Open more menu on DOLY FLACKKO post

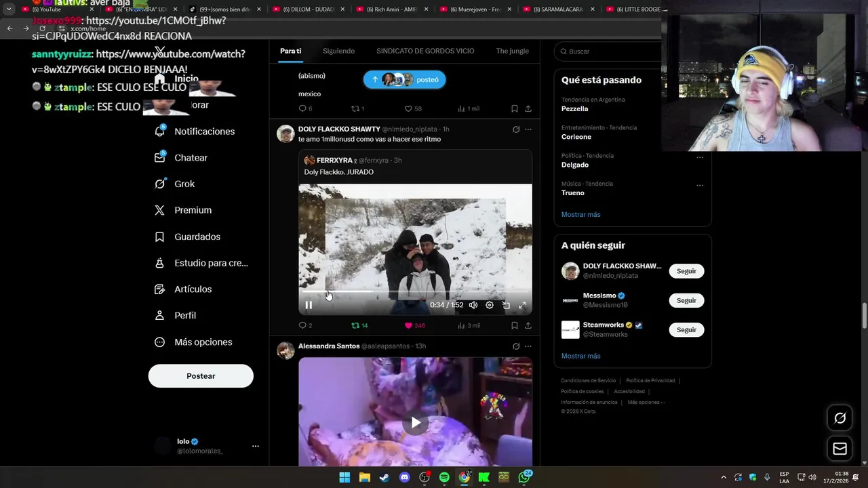pyautogui.click(x=528, y=129)
